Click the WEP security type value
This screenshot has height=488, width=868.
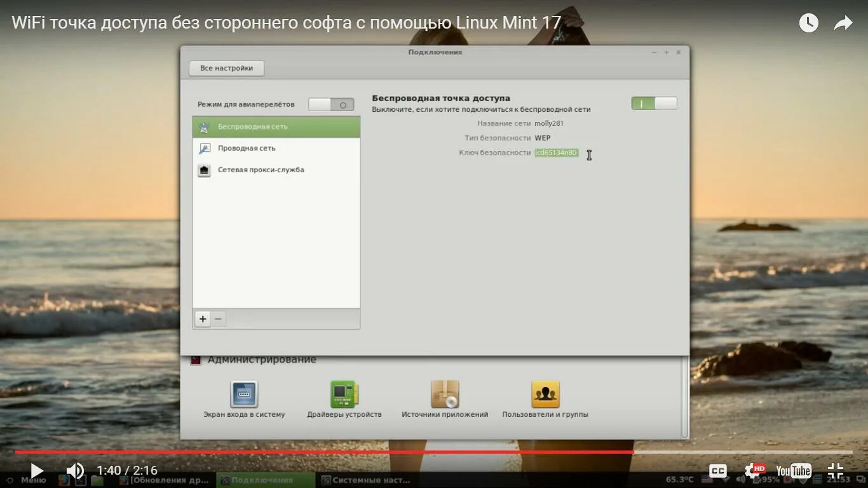(543, 138)
